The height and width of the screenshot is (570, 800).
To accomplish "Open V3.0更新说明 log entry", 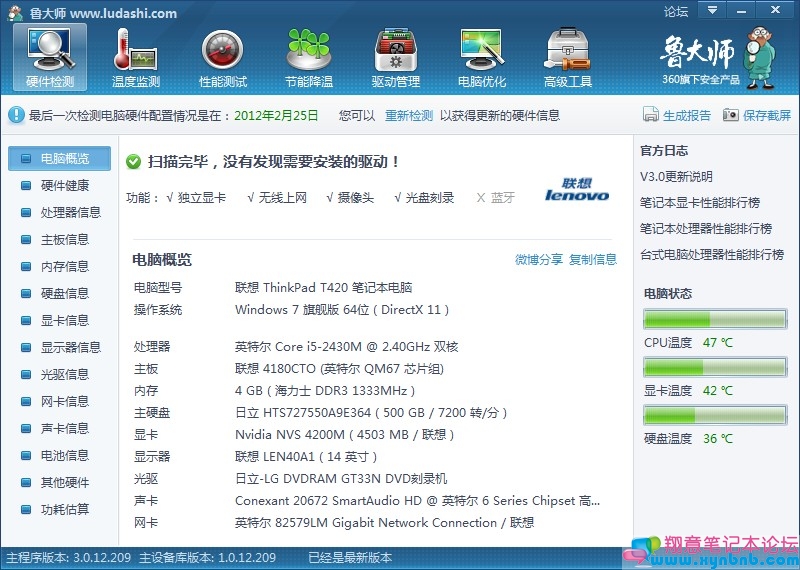I will [x=676, y=177].
